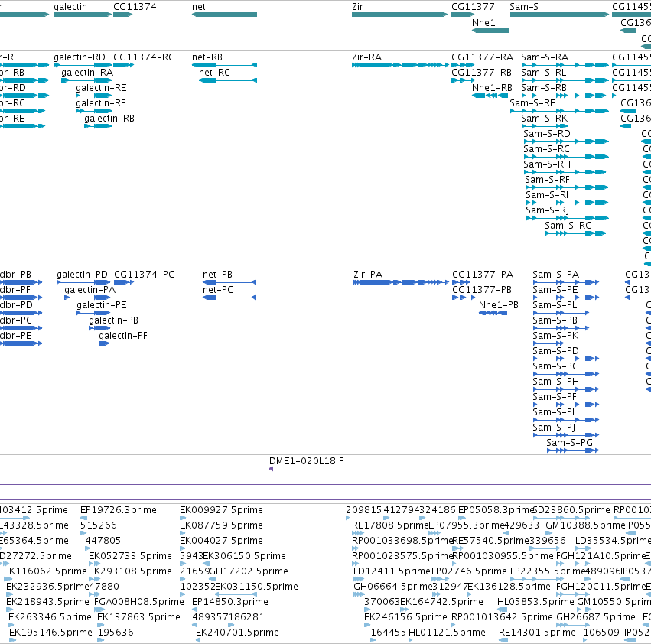The width and height of the screenshot is (651, 644).
Task: Select protein galectin-PB
Action: click(99, 328)
